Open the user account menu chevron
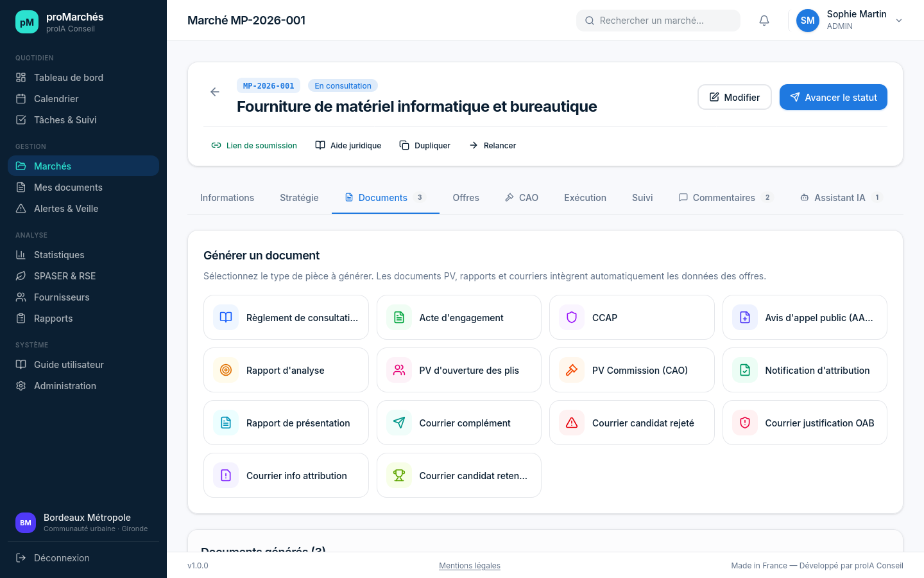The image size is (924, 578). click(x=899, y=20)
